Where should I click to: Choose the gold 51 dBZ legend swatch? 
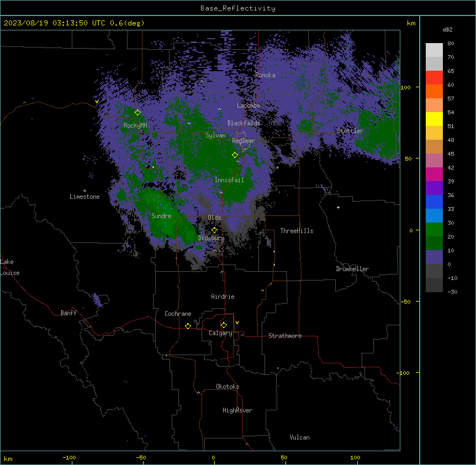pos(434,133)
